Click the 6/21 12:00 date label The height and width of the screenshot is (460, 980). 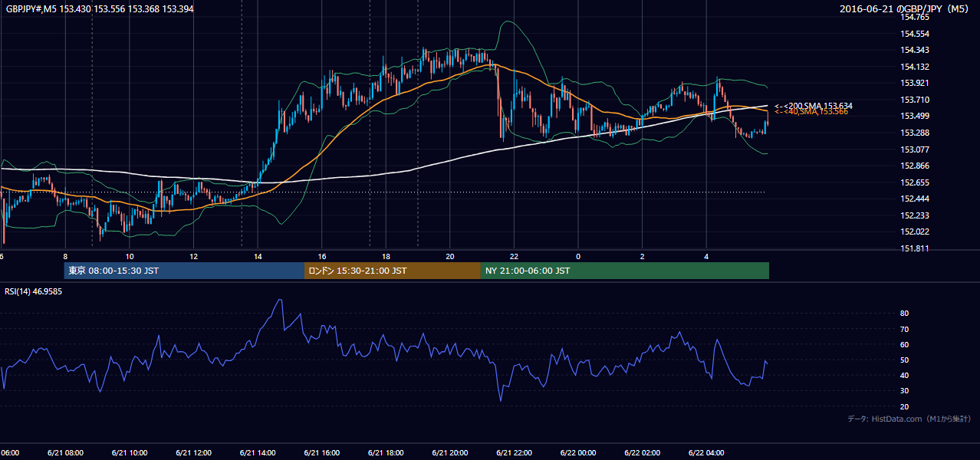[x=193, y=452]
